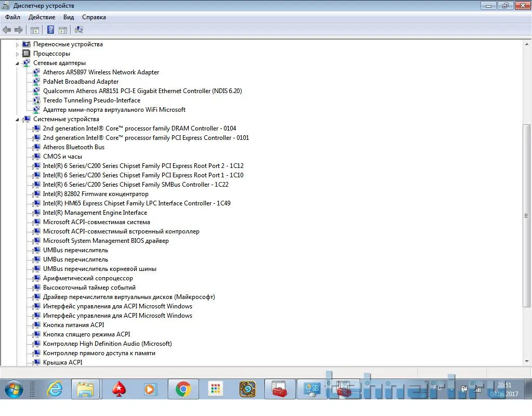Image resolution: width=532 pixels, height=416 pixels.
Task: Click the vertical scrollbar thumb
Action: click(527, 215)
